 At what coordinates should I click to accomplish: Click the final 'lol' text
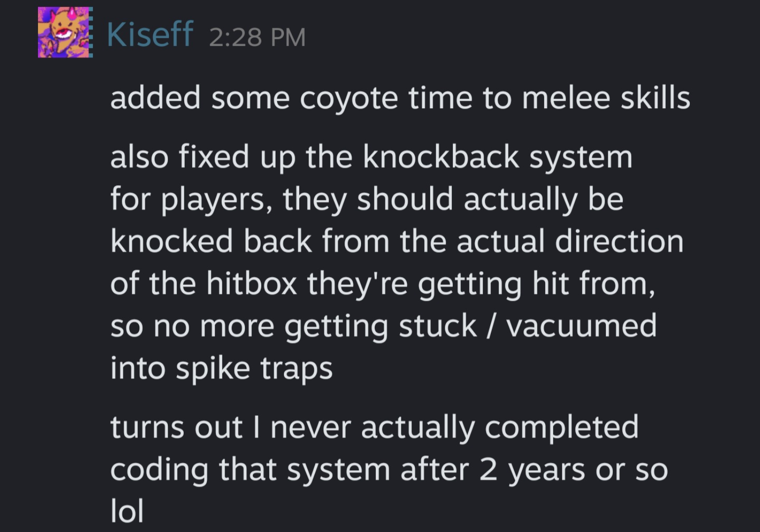(127, 511)
